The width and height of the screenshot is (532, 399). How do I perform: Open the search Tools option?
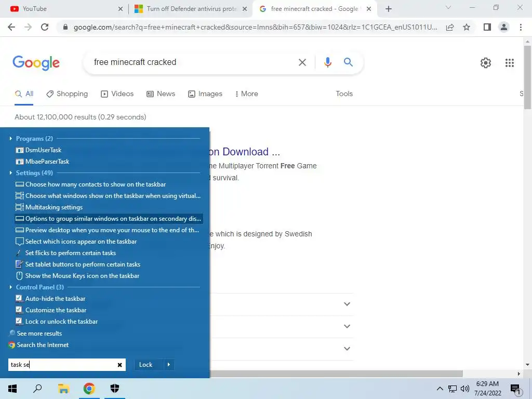(x=344, y=94)
